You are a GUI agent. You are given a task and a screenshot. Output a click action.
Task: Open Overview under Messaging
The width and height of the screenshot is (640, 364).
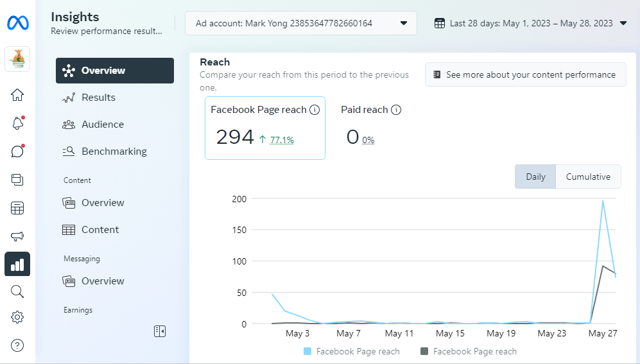115,281
